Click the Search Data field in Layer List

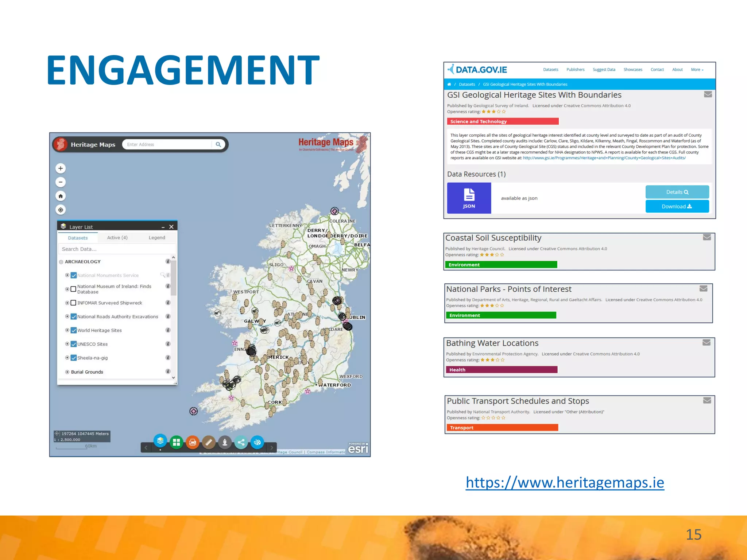117,249
